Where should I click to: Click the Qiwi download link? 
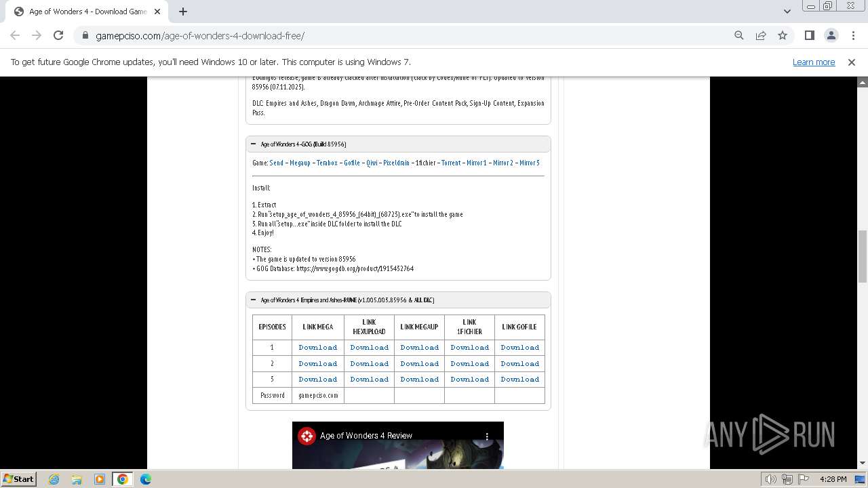point(372,163)
